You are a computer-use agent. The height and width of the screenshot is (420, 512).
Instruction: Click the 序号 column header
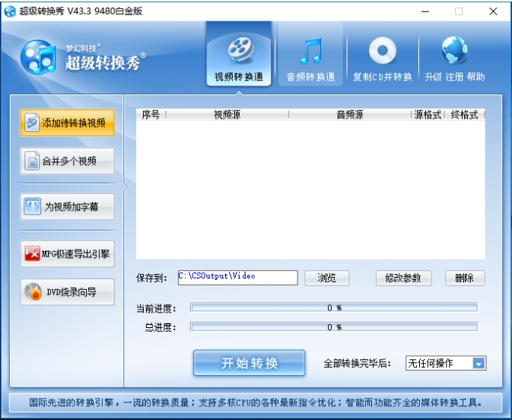click(151, 115)
